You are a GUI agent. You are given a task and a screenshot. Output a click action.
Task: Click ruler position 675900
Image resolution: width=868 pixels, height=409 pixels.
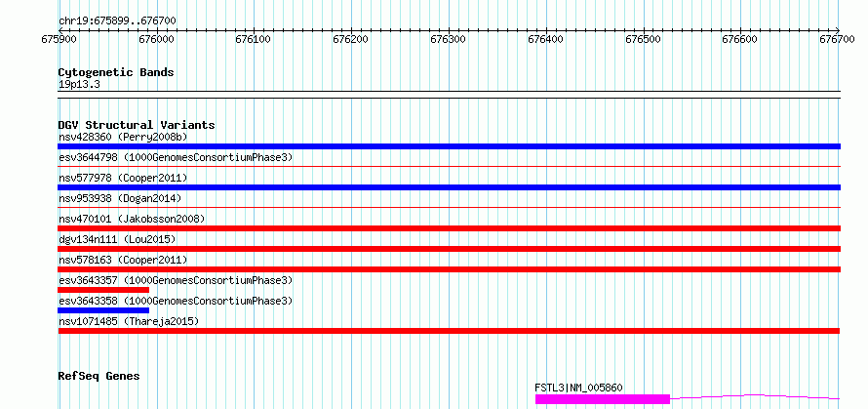(x=59, y=39)
